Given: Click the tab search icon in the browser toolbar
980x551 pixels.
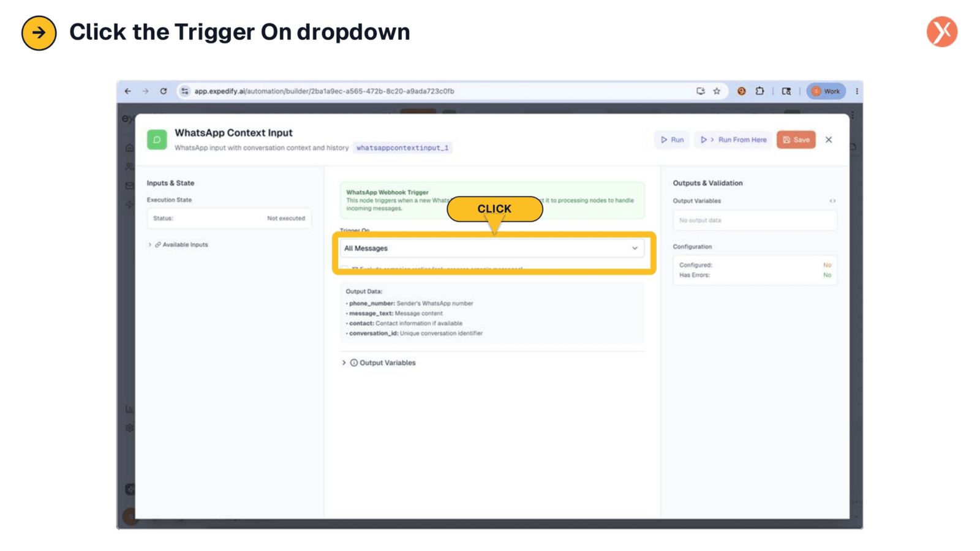Looking at the screenshot, I should point(786,91).
